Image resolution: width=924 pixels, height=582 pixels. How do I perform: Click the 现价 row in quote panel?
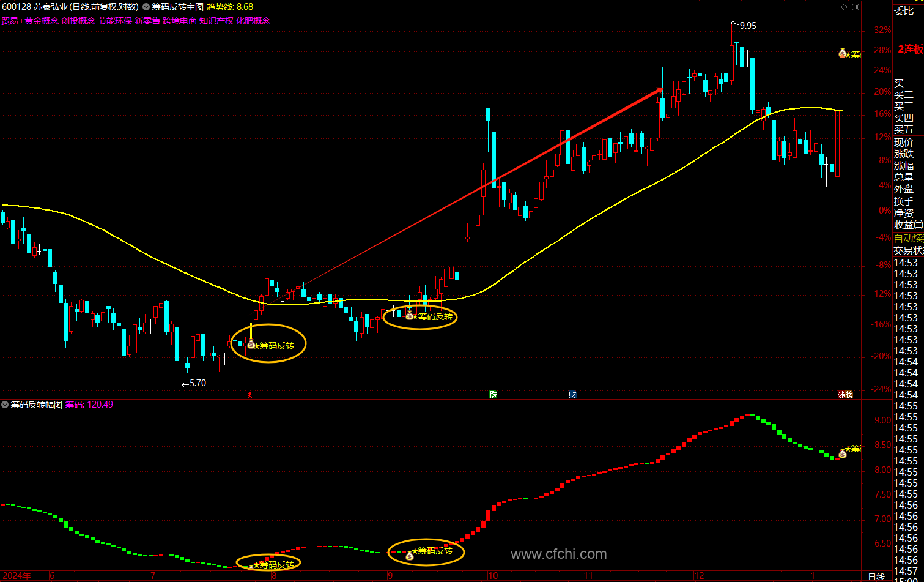click(x=904, y=142)
